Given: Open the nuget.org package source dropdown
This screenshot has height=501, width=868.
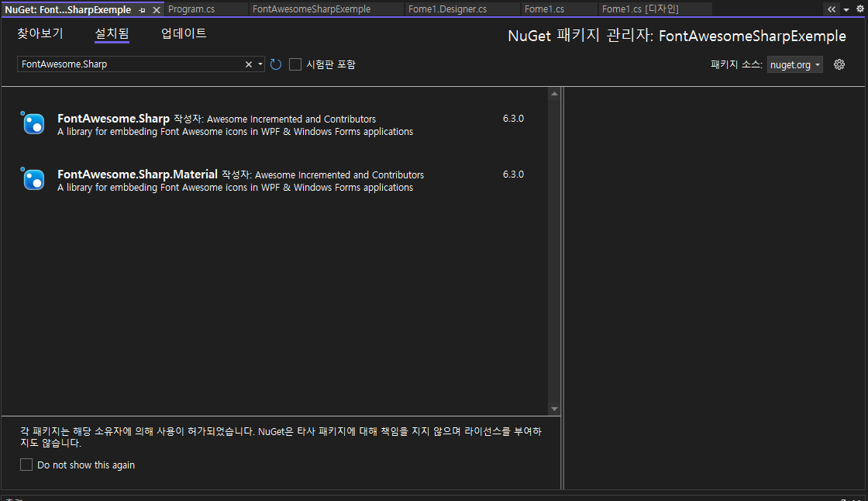Looking at the screenshot, I should point(795,65).
